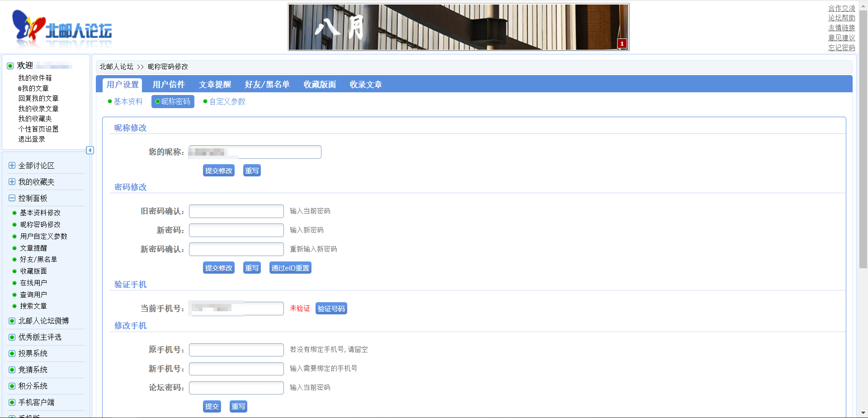
Task: Click the 验证号码 button
Action: pyautogui.click(x=331, y=309)
